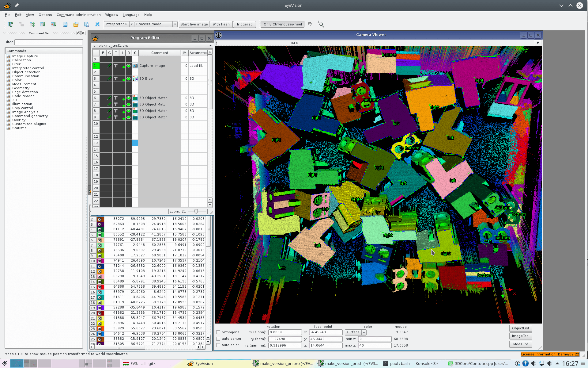The image size is (588, 368).
Task: Open the Help menu
Action: tap(148, 15)
